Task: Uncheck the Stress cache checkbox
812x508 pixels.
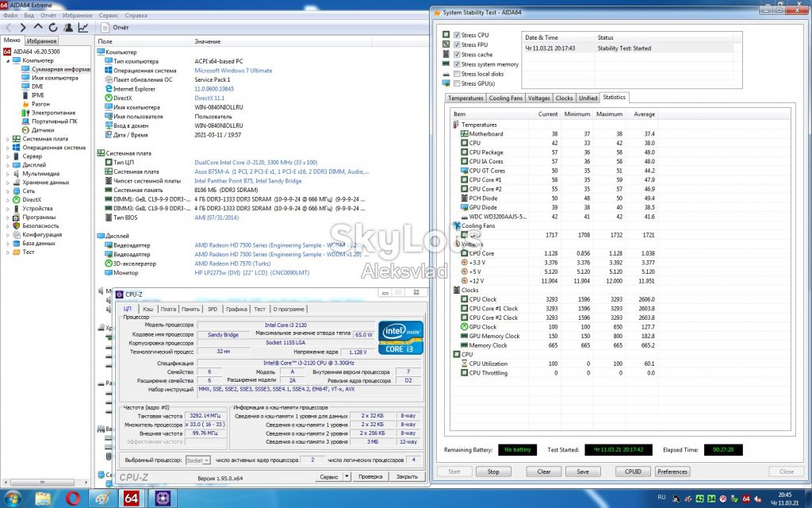Action: pyautogui.click(x=457, y=55)
